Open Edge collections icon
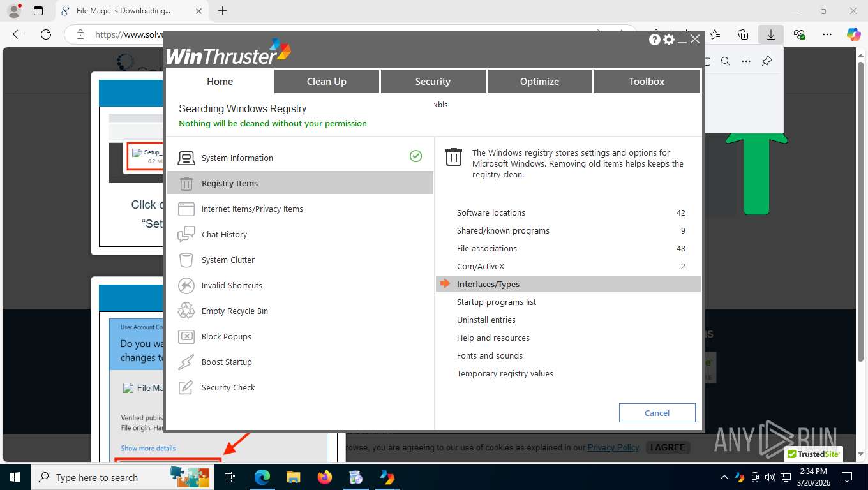 pos(742,34)
